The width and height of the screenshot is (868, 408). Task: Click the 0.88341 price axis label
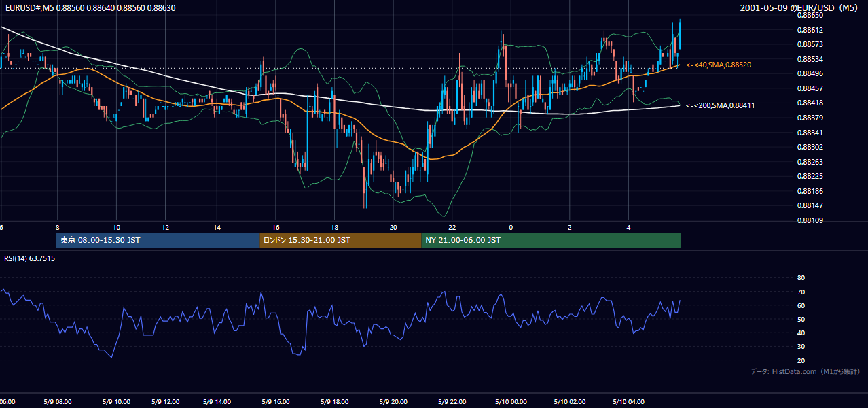click(810, 133)
